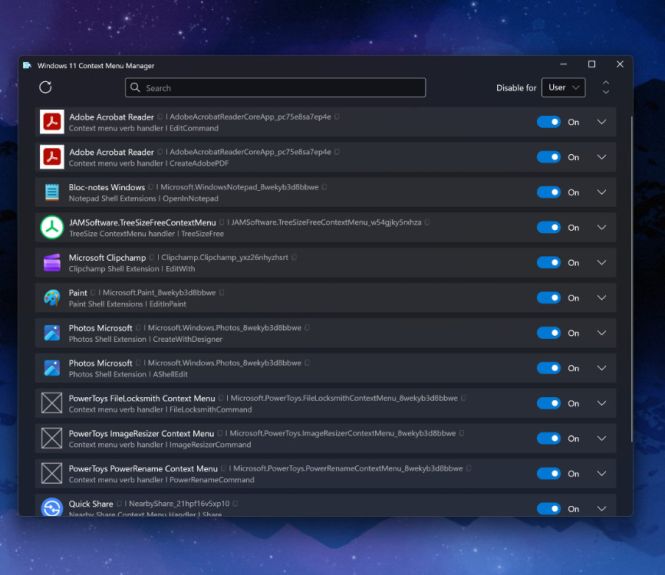Screen dimensions: 665x575
Task: Expand Photos AShellEdit row chevron
Action: pyautogui.click(x=601, y=368)
